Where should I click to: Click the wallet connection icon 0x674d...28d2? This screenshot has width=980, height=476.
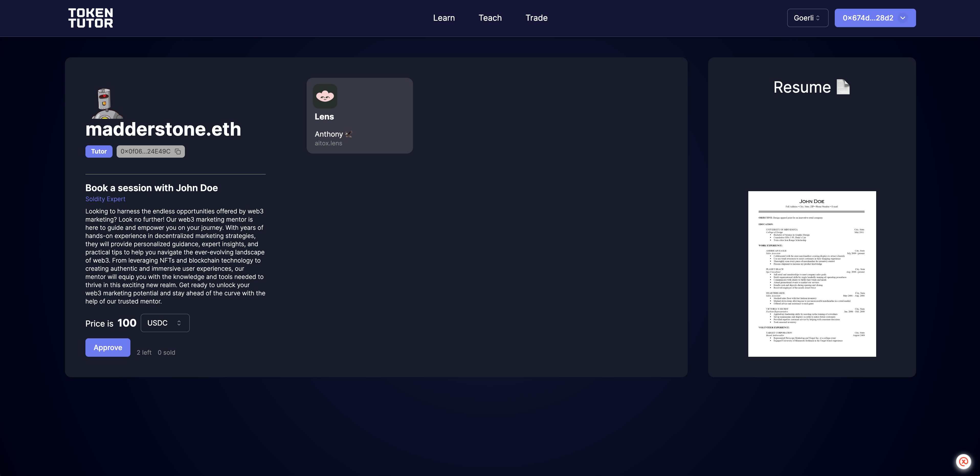[875, 17]
